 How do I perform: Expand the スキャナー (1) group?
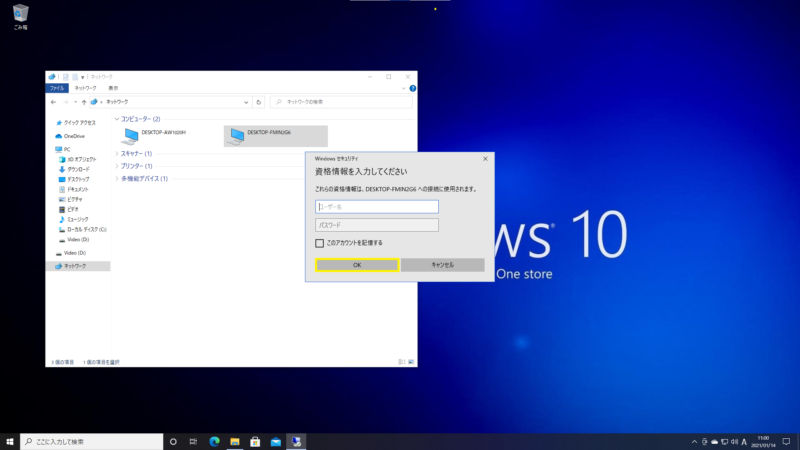click(117, 154)
